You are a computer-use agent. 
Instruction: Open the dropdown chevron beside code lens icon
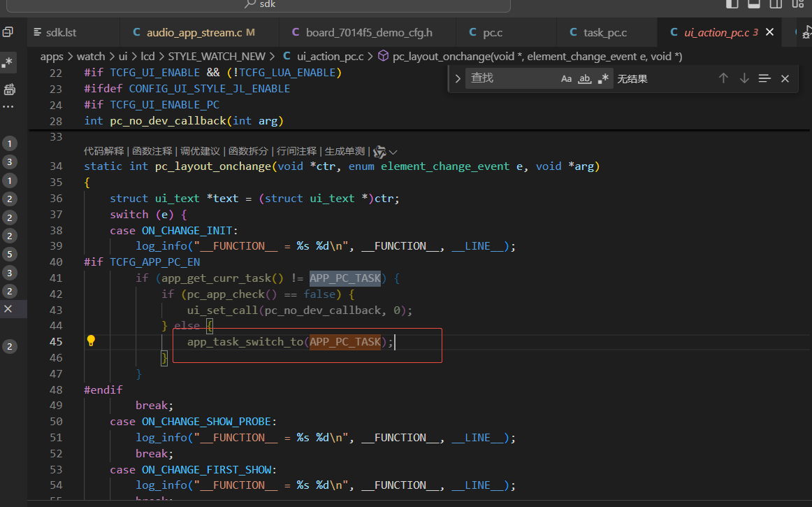tap(393, 152)
